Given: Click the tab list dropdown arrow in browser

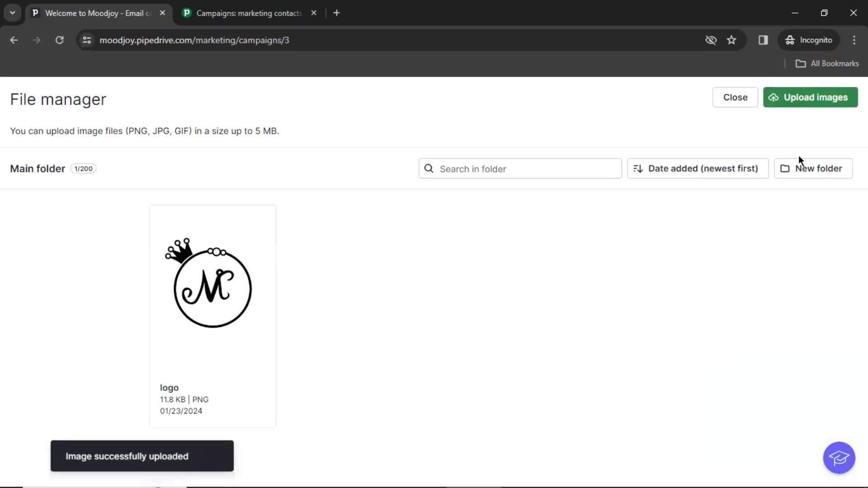Looking at the screenshot, I should point(13,13).
